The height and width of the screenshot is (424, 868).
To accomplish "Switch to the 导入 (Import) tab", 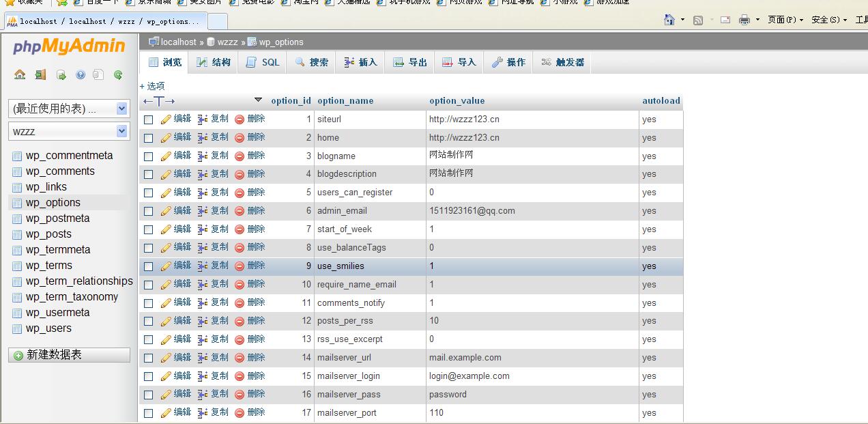I will point(459,62).
